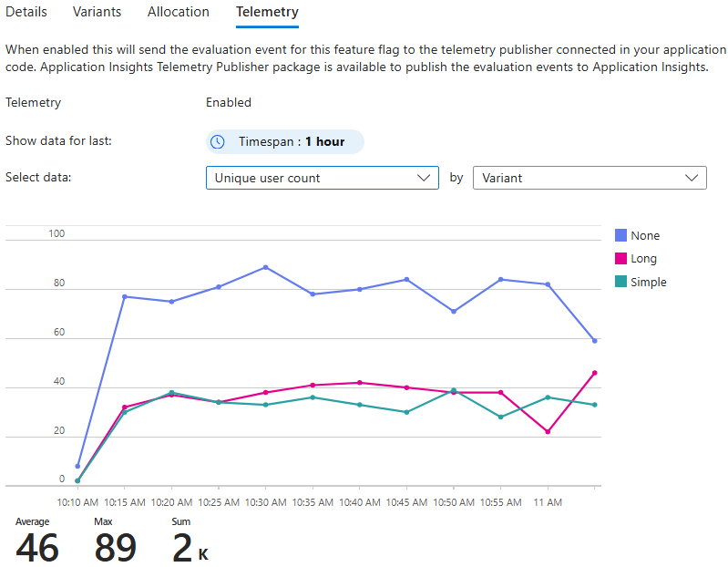Click the Average value 46 summary
This screenshot has height=567, width=728.
37,547
